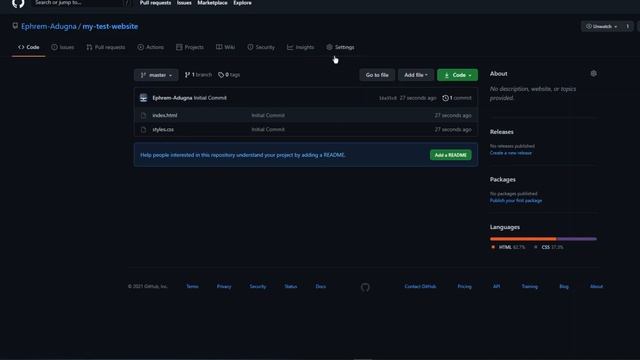Open Privacy link in footer
Viewport: 640px width, 360px height.
[x=224, y=287]
